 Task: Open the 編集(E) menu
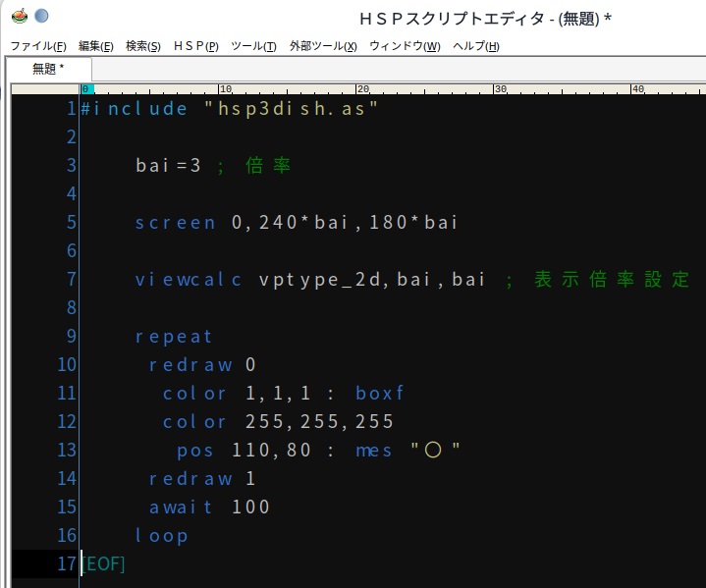(x=96, y=46)
